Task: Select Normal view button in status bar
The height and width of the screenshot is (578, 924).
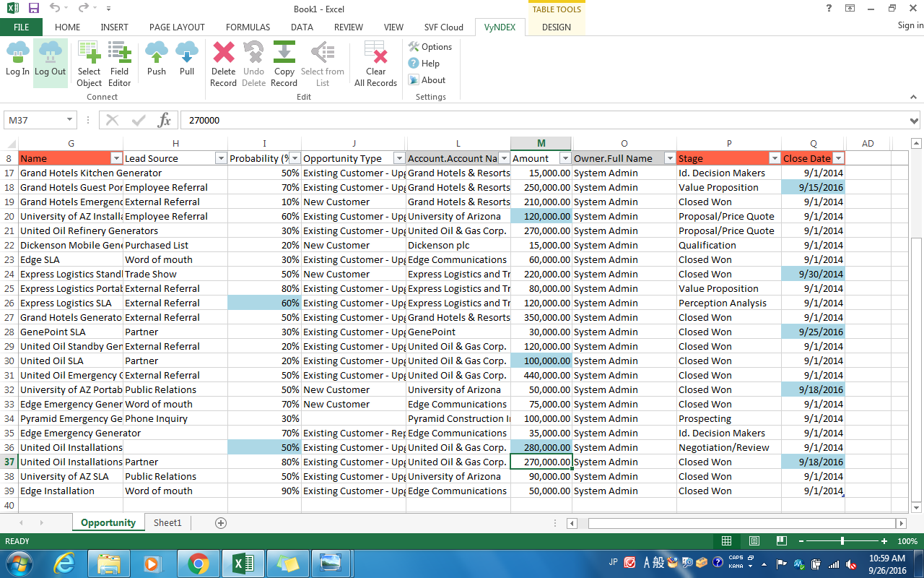Action: pos(727,541)
